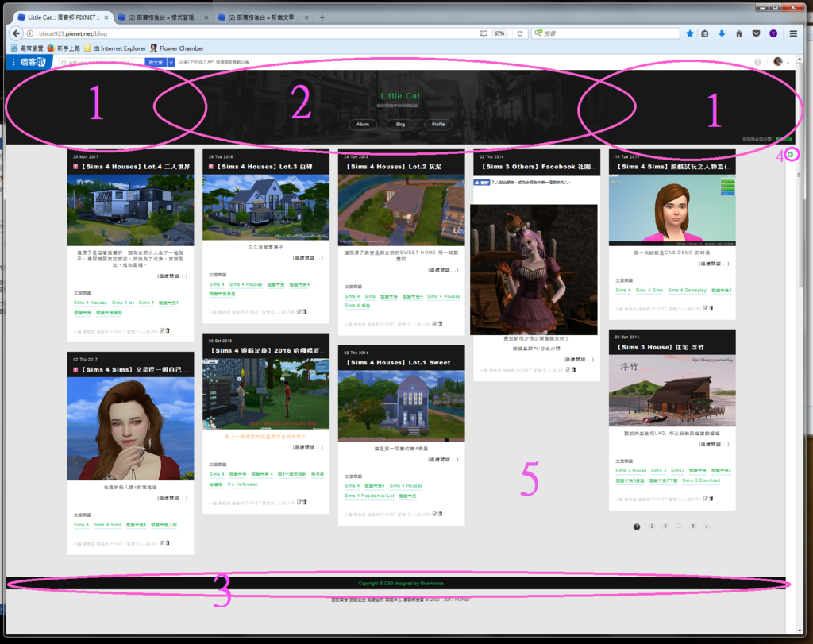The image size is (813, 644).
Task: Click edit icon under Lot.3 白磚 post
Action: [299, 311]
